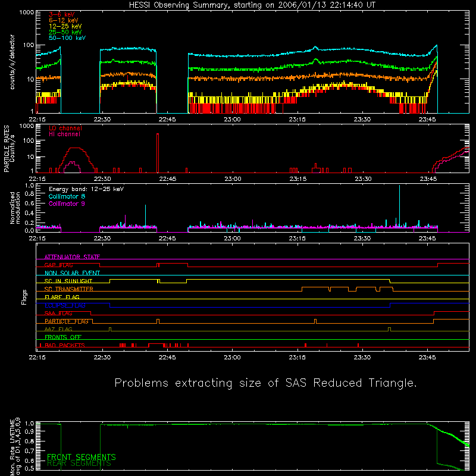
Task: Select the 12-25 keV legend entry
Action: tap(65, 26)
